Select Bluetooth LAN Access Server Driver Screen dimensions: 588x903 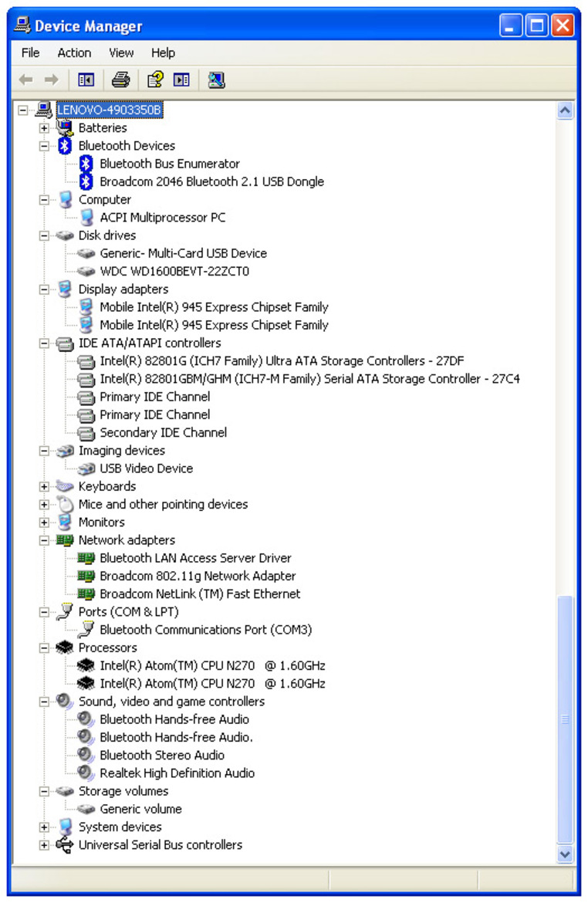point(195,558)
